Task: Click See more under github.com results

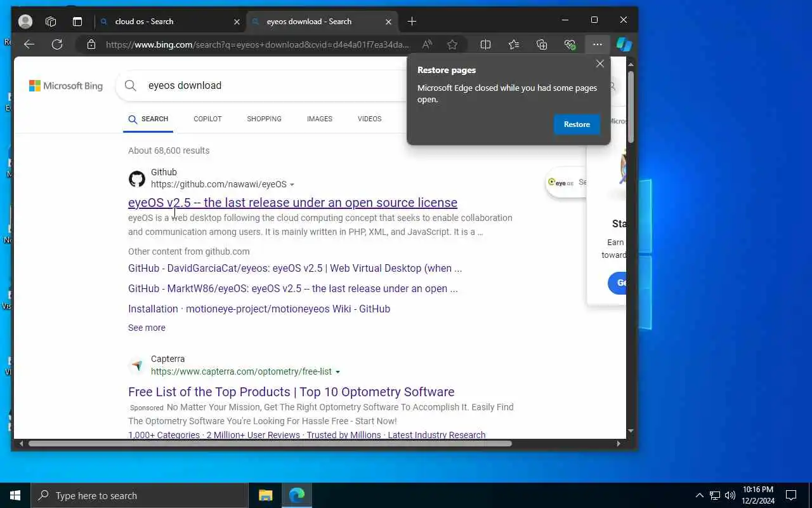Action: [x=147, y=328]
